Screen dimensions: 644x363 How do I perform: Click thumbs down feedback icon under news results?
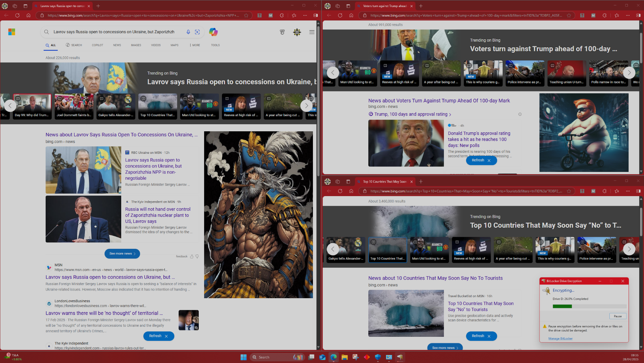point(197,256)
